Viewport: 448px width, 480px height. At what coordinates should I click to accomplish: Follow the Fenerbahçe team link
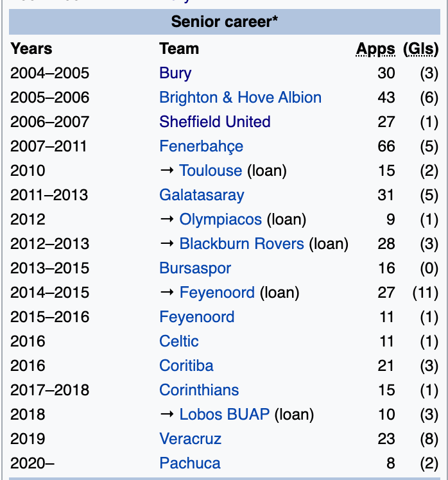[201, 146]
